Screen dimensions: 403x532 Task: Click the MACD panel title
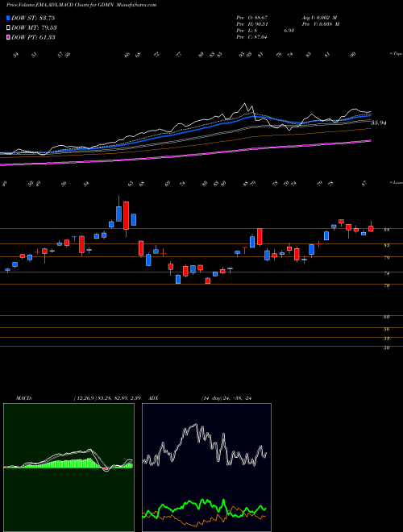pyautogui.click(x=23, y=398)
